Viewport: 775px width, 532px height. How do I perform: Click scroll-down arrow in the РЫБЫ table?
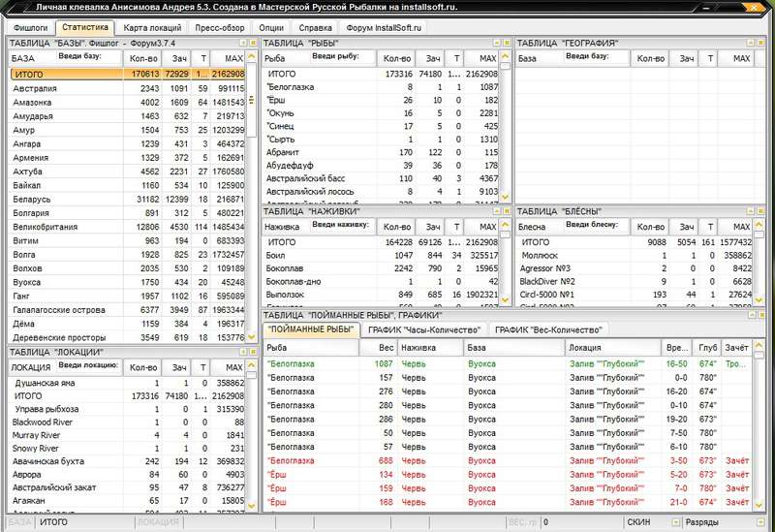click(505, 197)
